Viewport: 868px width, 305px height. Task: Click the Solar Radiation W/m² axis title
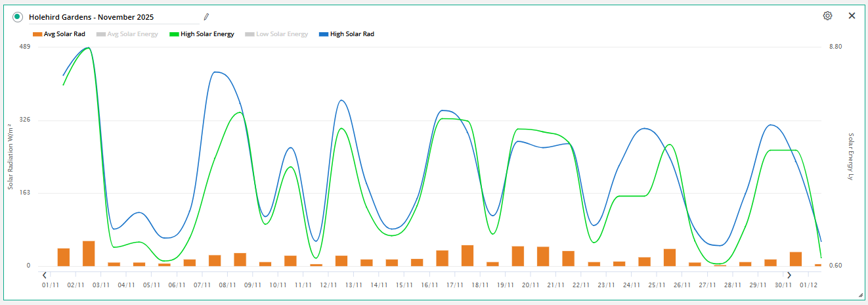[x=11, y=156]
